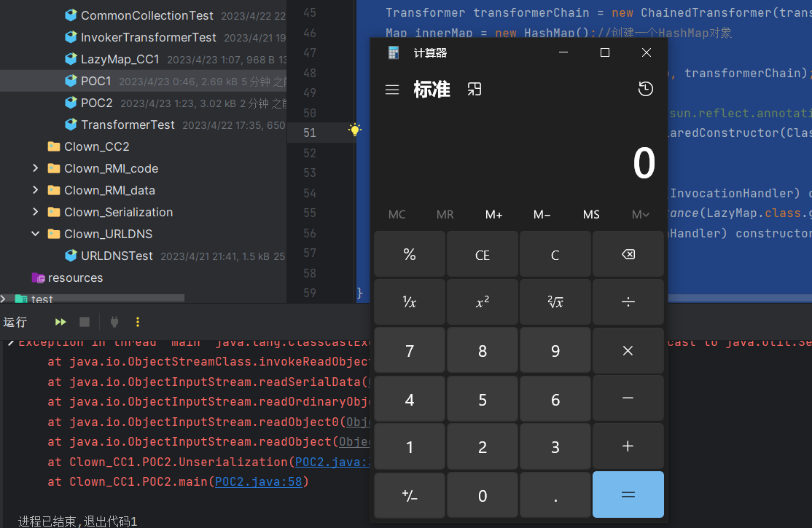Click the yellow lightbulb on line 51
Image resolution: width=812 pixels, height=528 pixels.
tap(354, 130)
